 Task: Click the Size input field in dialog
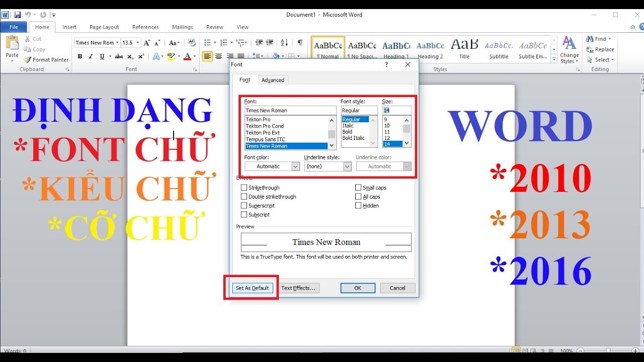pyautogui.click(x=396, y=110)
